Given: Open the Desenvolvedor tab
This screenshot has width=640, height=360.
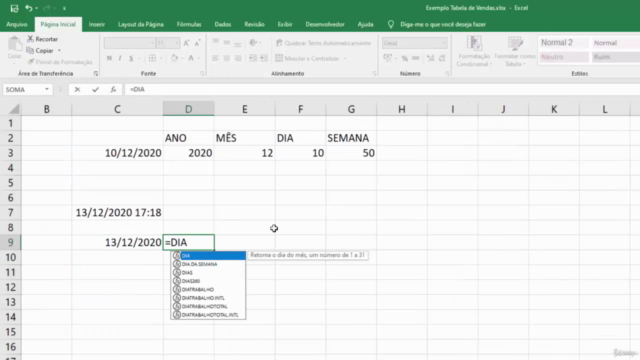Looking at the screenshot, I should click(325, 24).
